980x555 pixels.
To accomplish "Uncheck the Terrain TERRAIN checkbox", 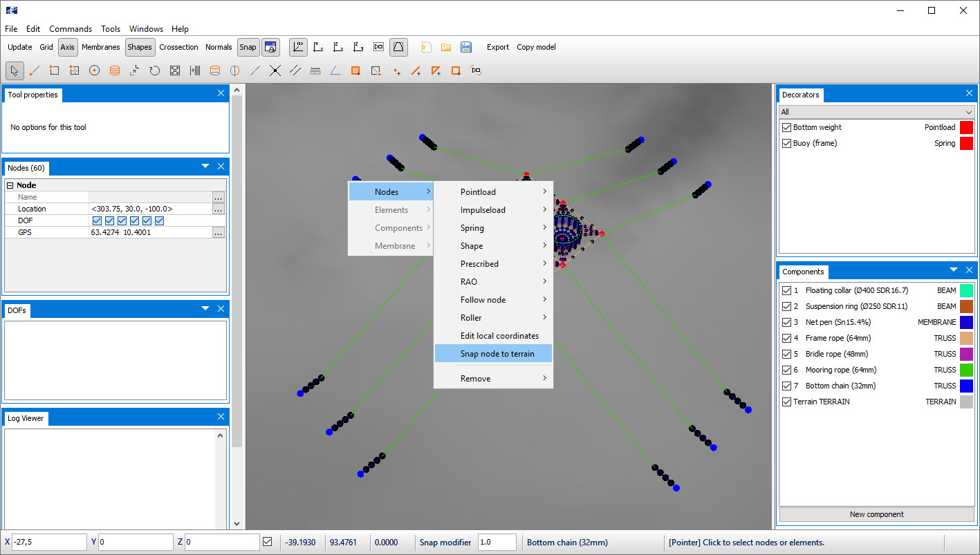I will [786, 402].
